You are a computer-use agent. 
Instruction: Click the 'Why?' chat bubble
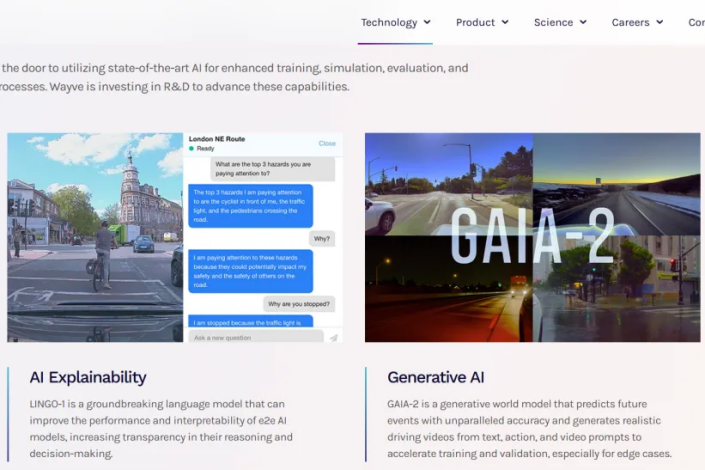click(322, 238)
